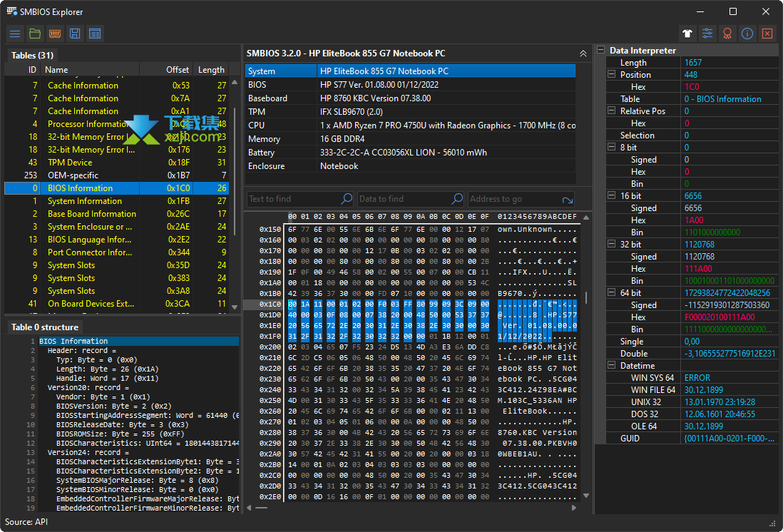
Task: Click the hex view vertical scrollbar thumb
Action: pyautogui.click(x=586, y=297)
